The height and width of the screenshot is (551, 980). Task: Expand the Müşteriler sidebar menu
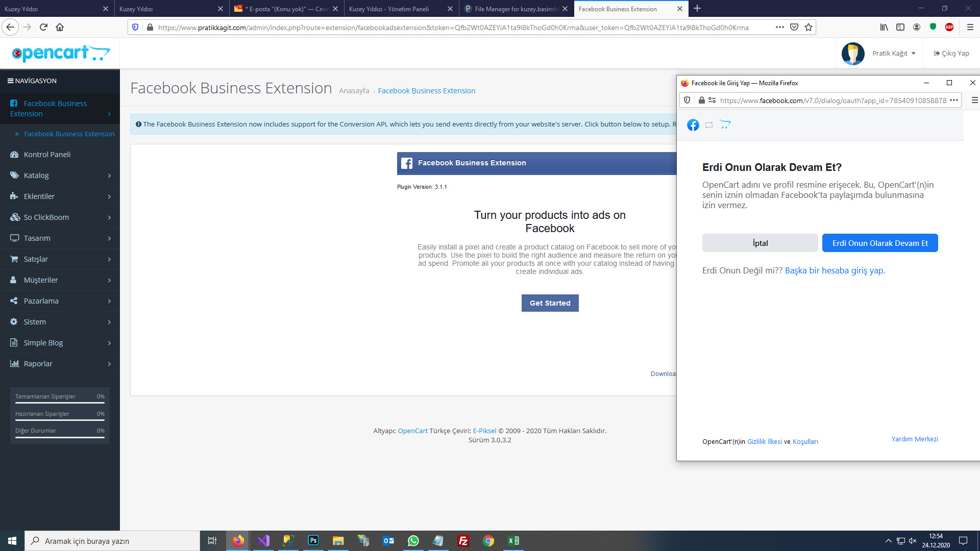point(60,280)
